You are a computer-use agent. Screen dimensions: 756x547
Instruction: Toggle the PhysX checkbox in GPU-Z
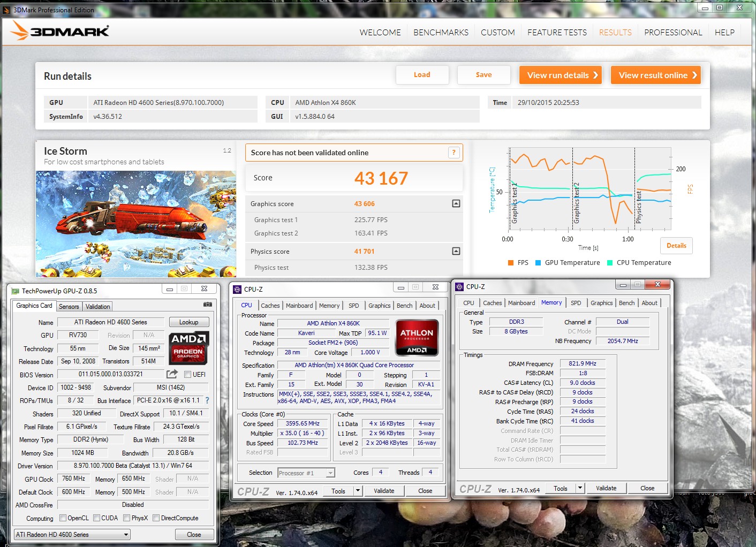(x=126, y=518)
